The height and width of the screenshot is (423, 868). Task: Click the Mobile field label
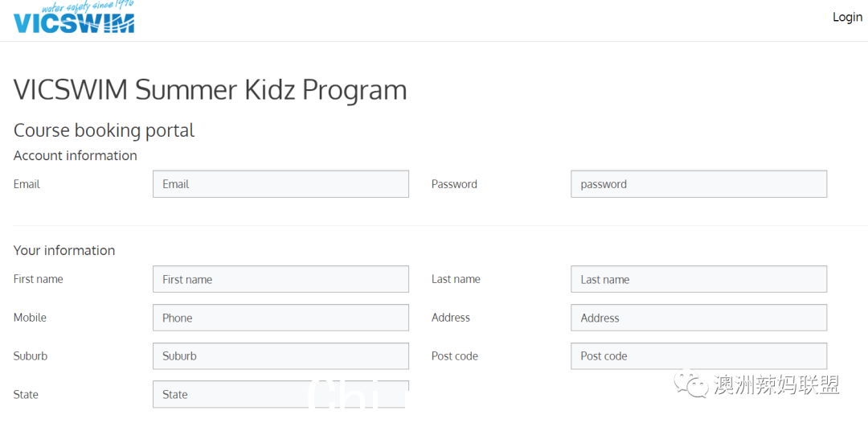tap(30, 317)
